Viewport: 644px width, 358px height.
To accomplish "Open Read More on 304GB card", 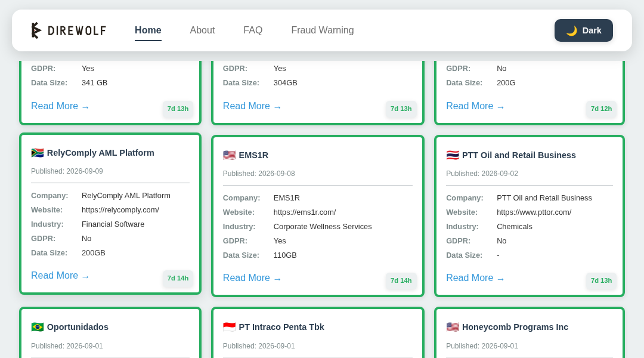I will point(252,106).
